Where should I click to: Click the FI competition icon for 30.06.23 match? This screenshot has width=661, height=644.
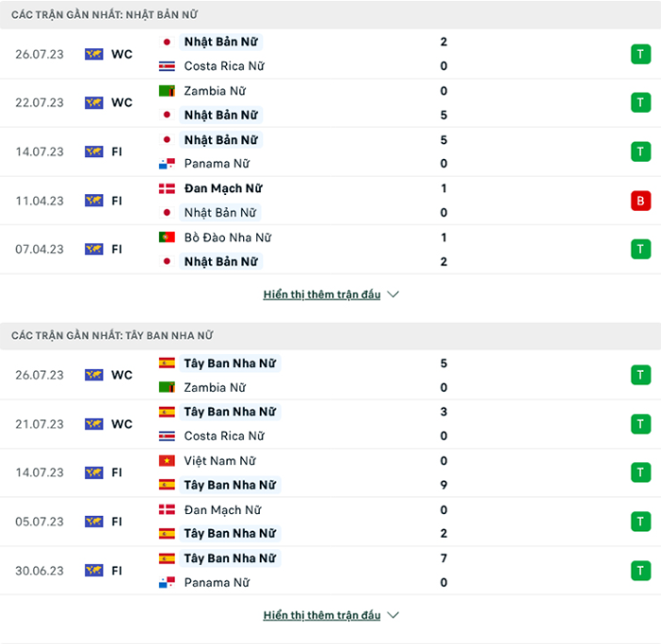pyautogui.click(x=94, y=570)
